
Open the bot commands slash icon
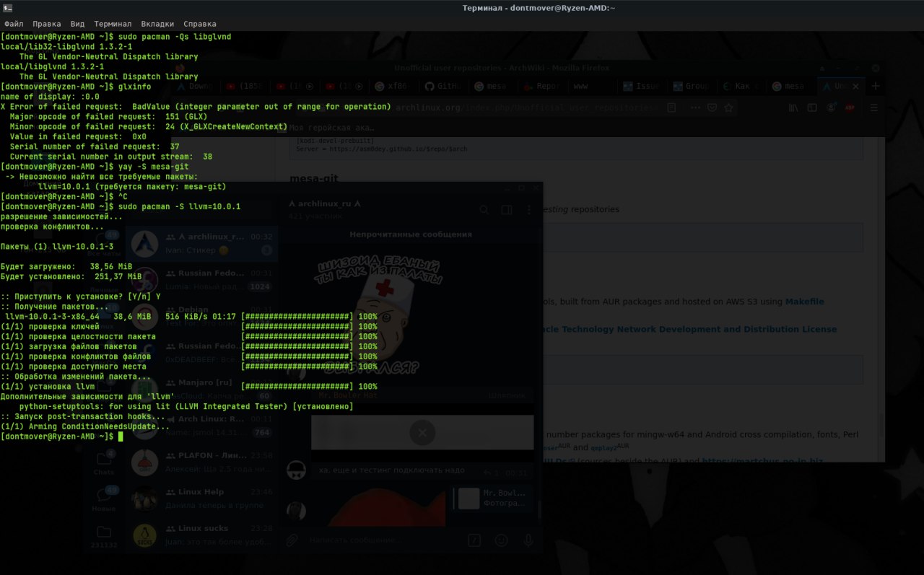pyautogui.click(x=474, y=540)
